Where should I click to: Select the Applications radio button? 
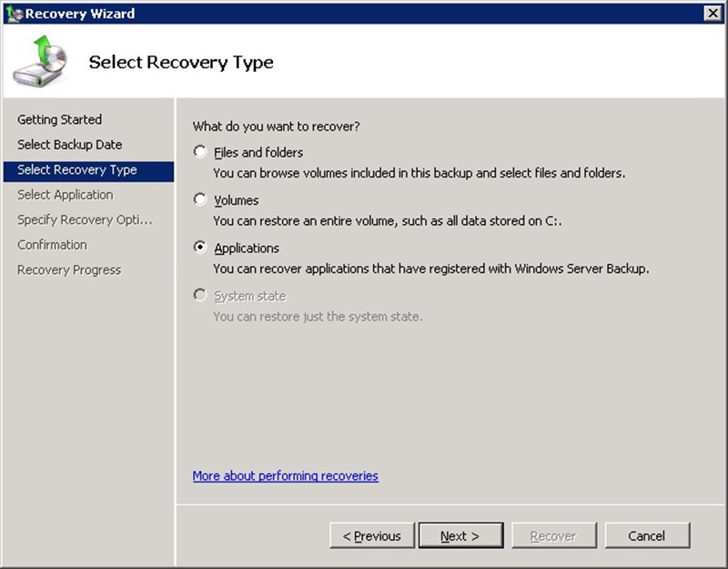coord(200,248)
